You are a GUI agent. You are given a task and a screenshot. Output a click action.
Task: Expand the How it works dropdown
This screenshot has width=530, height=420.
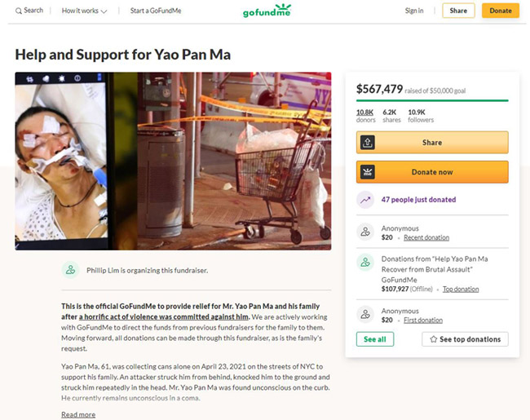coord(84,11)
